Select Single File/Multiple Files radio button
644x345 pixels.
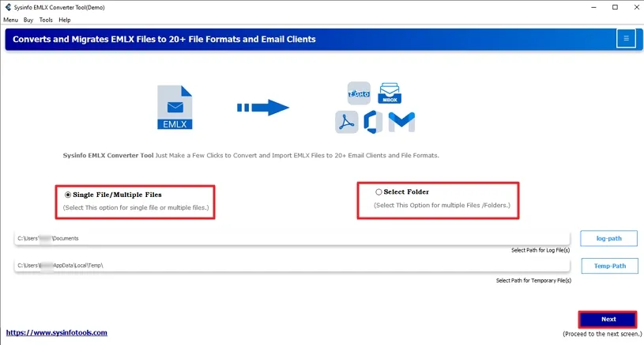[x=68, y=195]
